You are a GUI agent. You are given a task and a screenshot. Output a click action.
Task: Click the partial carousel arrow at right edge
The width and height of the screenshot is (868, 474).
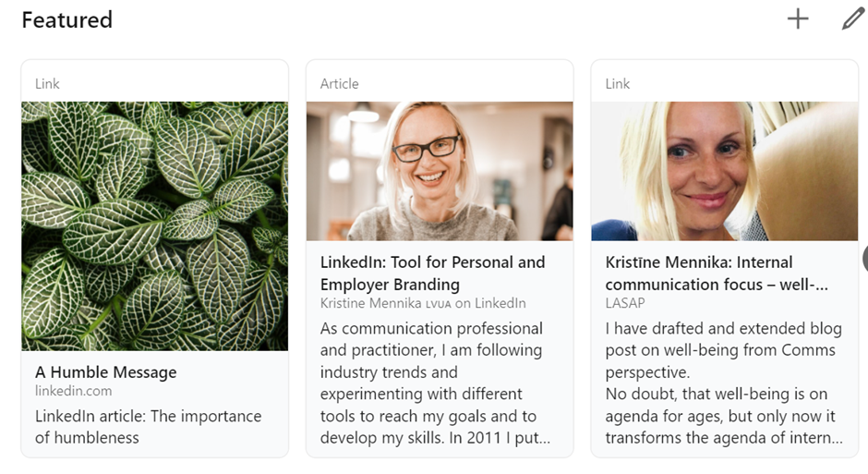[x=865, y=258]
